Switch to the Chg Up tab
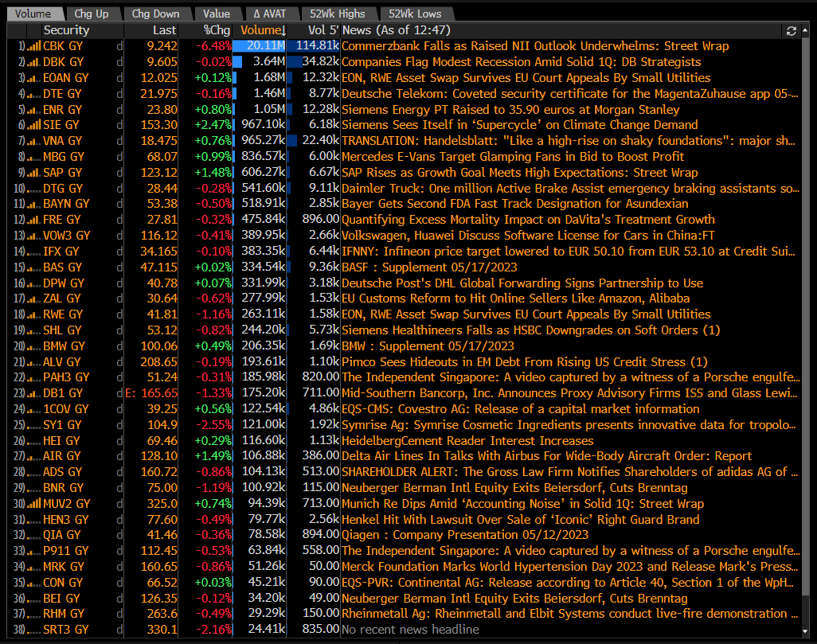The image size is (817, 644). click(x=92, y=14)
